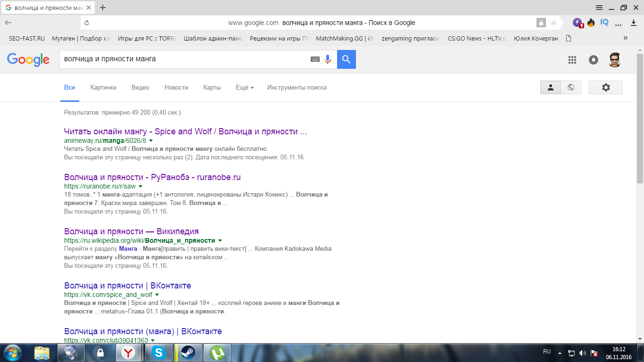Open dropdown arrow next to vk.com/spice_and_wolf
The image size is (644, 362).
[157, 295]
